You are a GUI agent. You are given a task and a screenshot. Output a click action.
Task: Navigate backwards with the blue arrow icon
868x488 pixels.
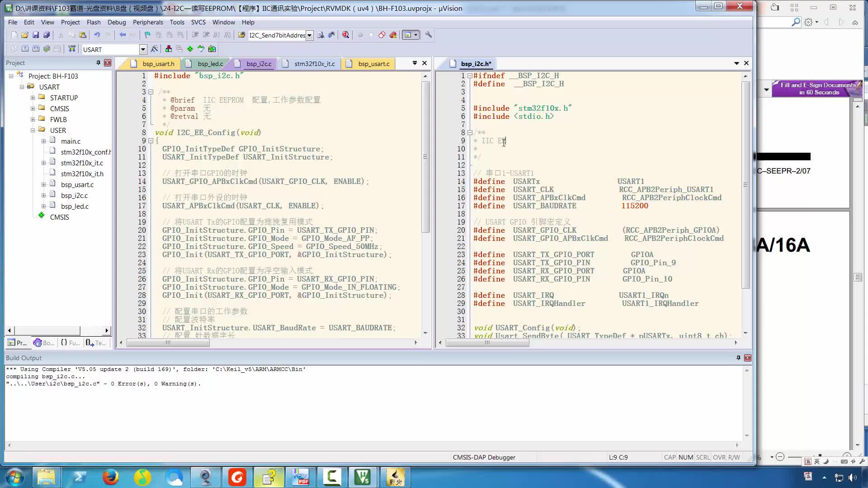123,35
